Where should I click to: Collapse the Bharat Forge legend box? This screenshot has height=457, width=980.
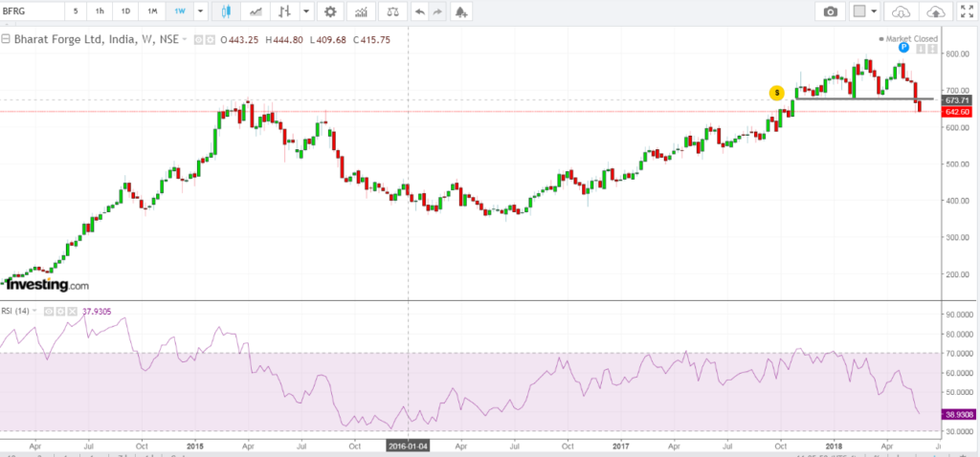[6, 39]
